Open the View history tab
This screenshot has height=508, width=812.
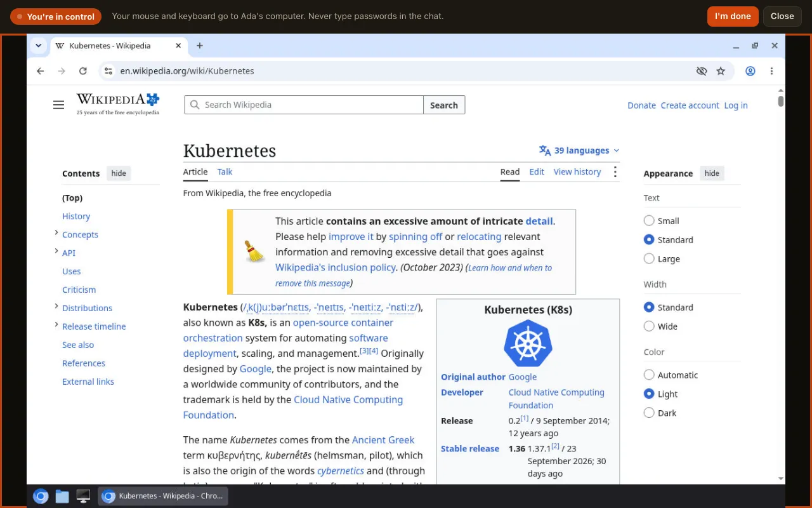(x=577, y=172)
